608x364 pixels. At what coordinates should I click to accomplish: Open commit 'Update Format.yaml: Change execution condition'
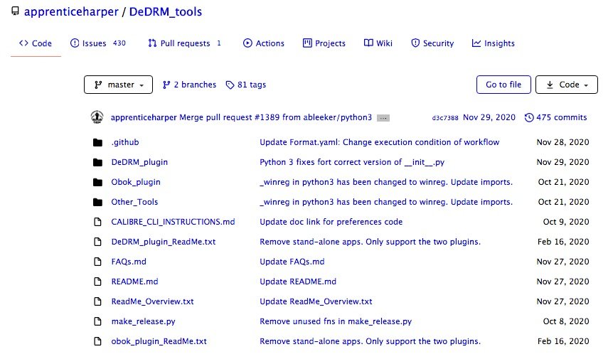pos(379,142)
